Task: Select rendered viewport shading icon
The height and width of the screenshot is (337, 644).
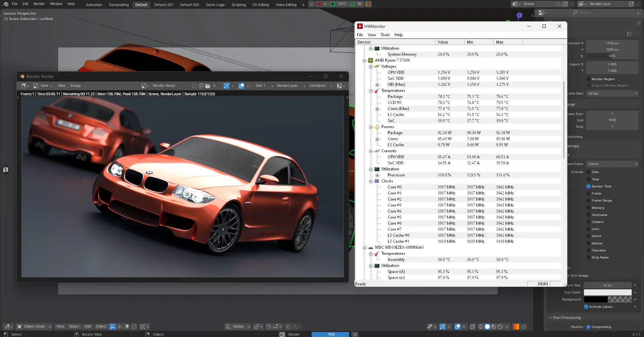Action: tap(500, 327)
